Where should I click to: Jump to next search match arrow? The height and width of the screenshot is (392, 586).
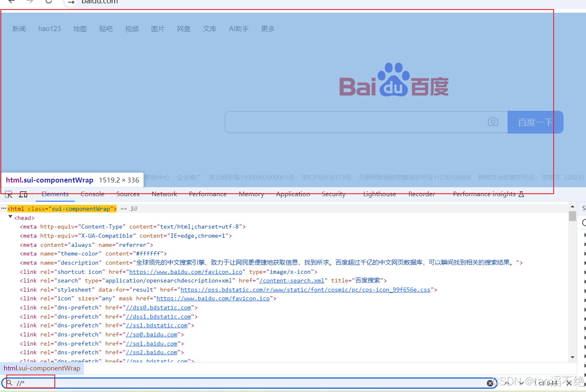pos(522,383)
